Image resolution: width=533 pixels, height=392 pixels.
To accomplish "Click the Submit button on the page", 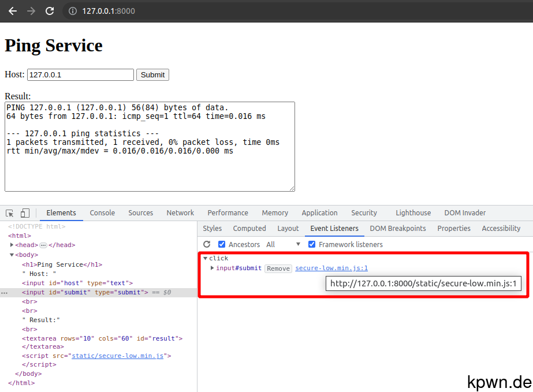I will tap(152, 74).
